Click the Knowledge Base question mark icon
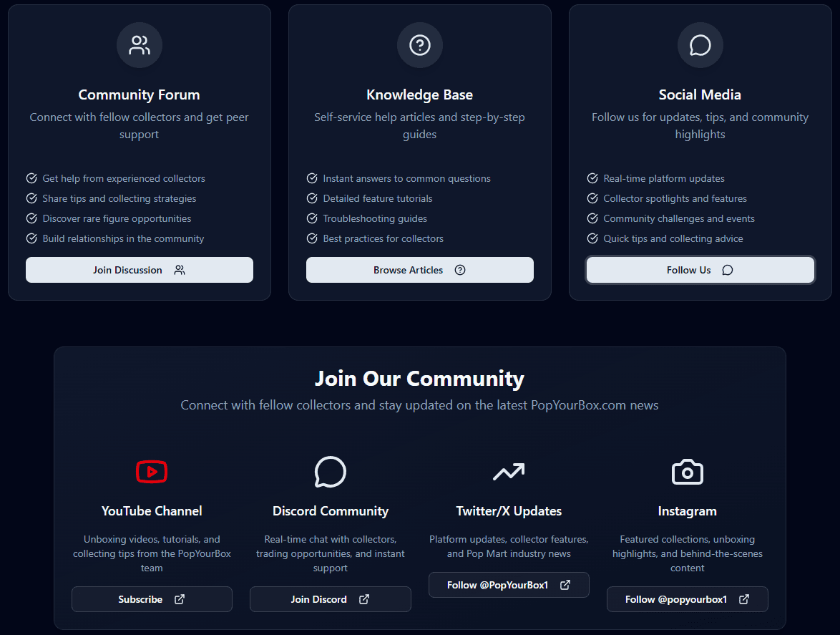 [x=420, y=46]
